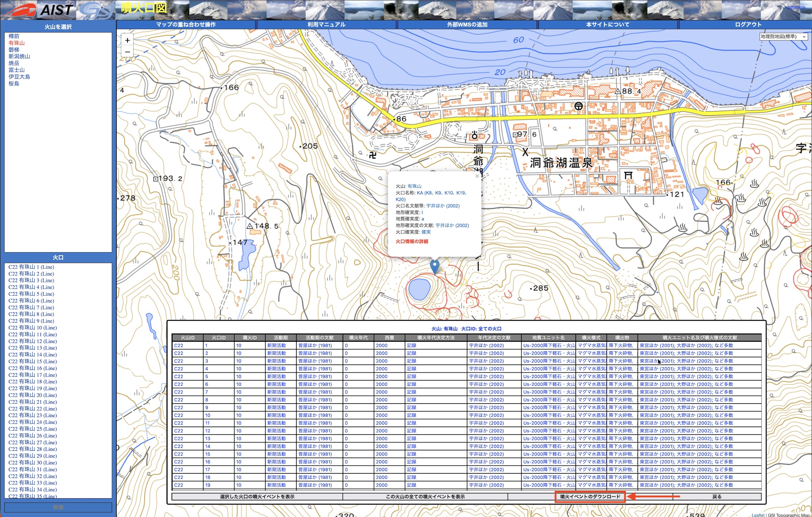
Task: Zoom in the map with plus button
Action: [x=127, y=40]
